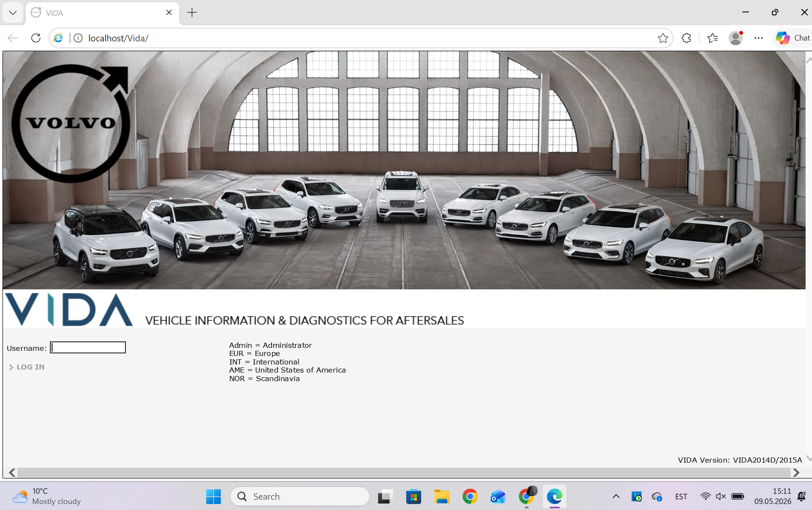The width and height of the screenshot is (812, 510).
Task: Click the Username input field
Action: pyautogui.click(x=88, y=347)
